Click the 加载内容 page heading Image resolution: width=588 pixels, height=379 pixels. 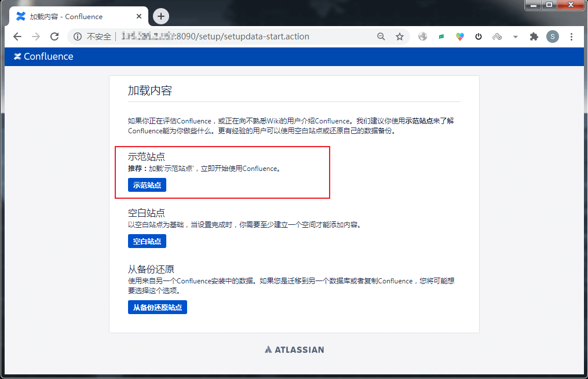(150, 91)
